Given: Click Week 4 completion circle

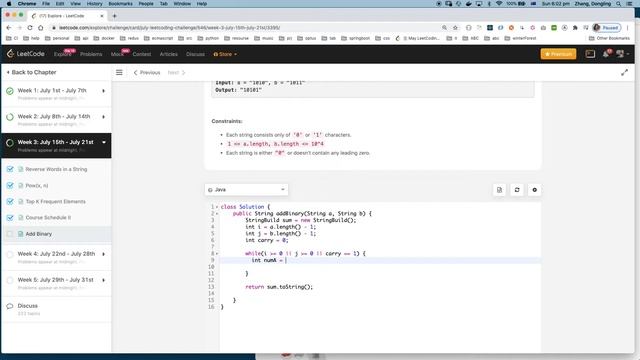Looking at the screenshot, I should (x=10, y=254).
